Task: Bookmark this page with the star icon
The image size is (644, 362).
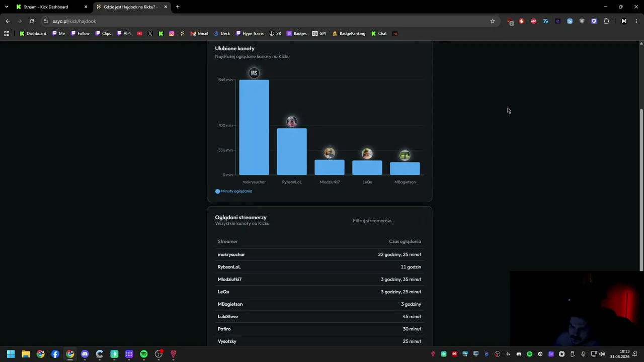Action: click(493, 21)
